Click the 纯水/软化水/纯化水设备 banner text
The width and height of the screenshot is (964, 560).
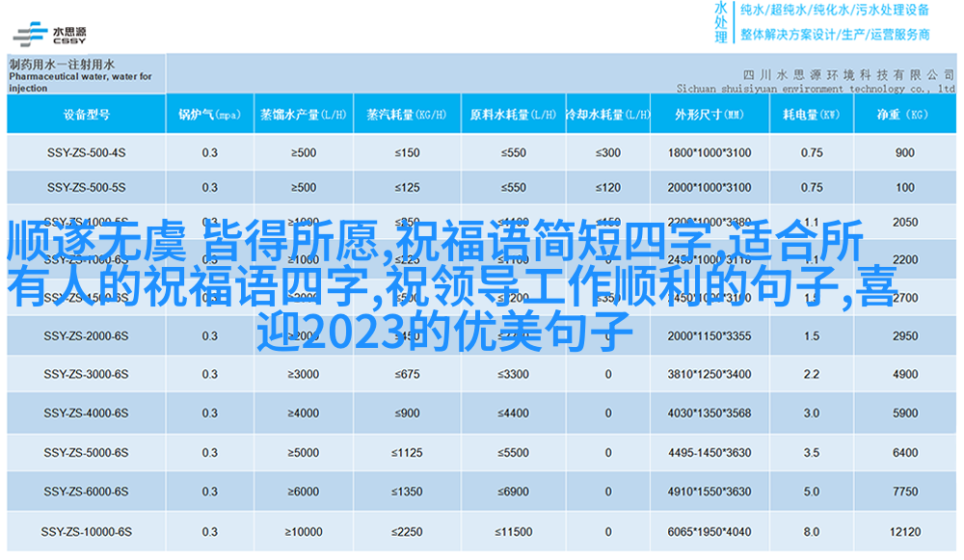click(835, 11)
